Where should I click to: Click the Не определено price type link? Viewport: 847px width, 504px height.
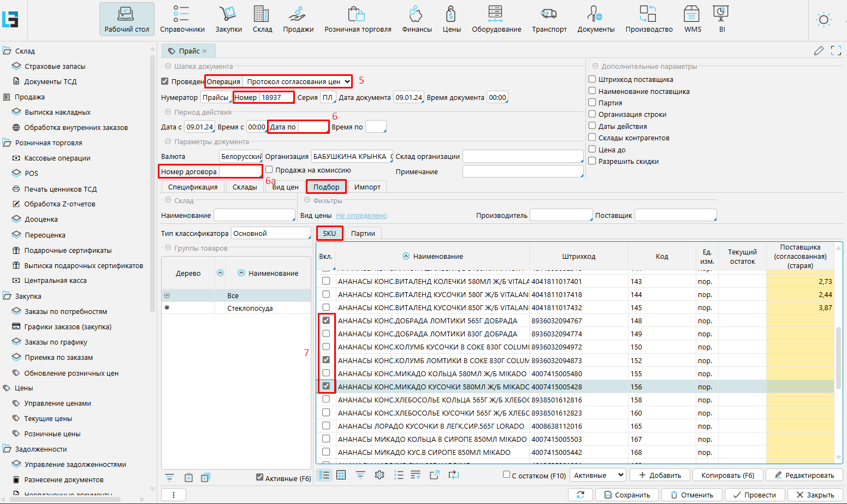tap(361, 216)
